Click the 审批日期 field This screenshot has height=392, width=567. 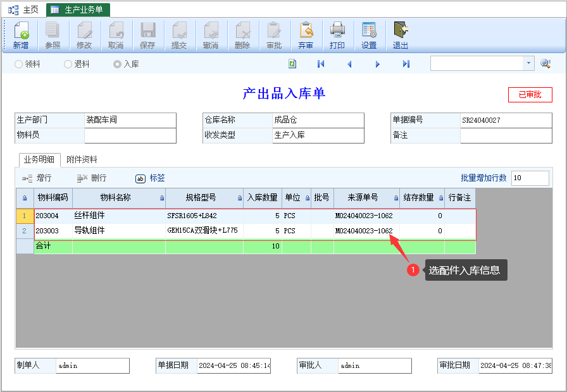pyautogui.click(x=515, y=365)
